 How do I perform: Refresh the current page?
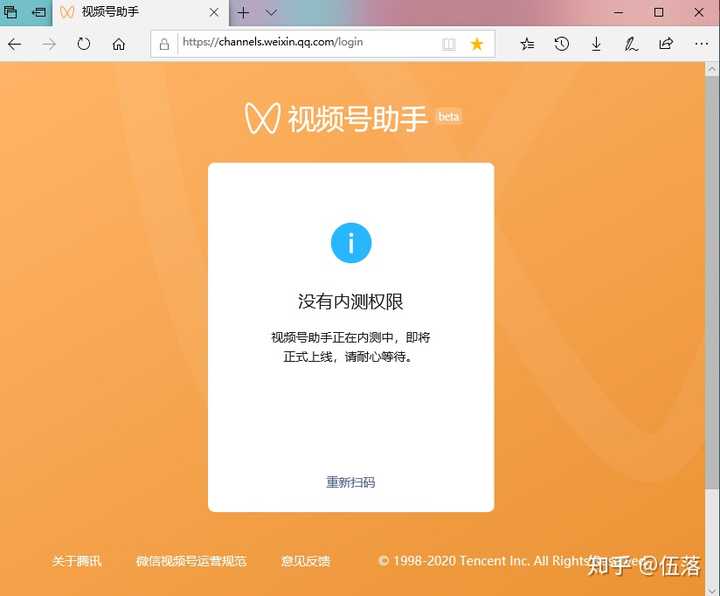tap(84, 44)
